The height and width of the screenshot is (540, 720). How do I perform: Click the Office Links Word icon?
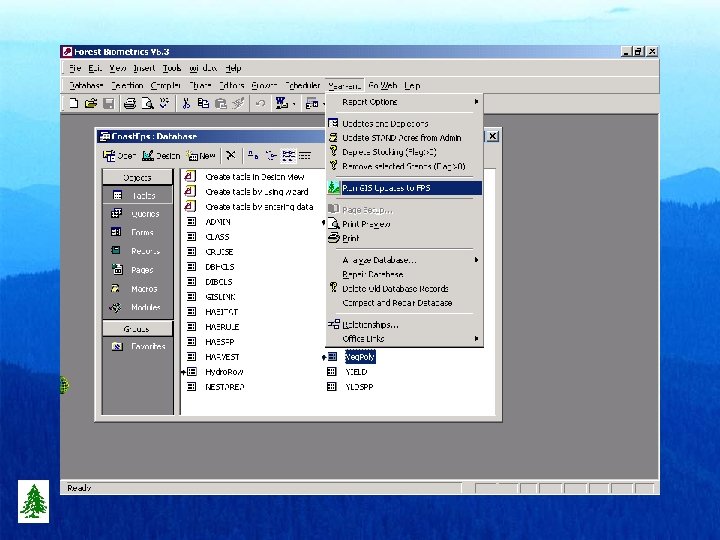click(x=281, y=103)
